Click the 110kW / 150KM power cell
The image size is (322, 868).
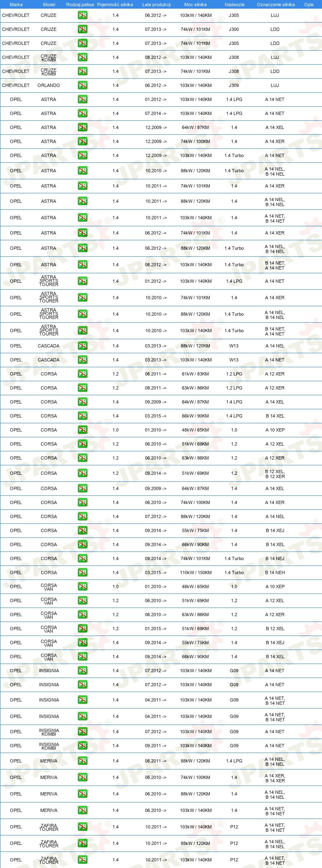pos(196,572)
